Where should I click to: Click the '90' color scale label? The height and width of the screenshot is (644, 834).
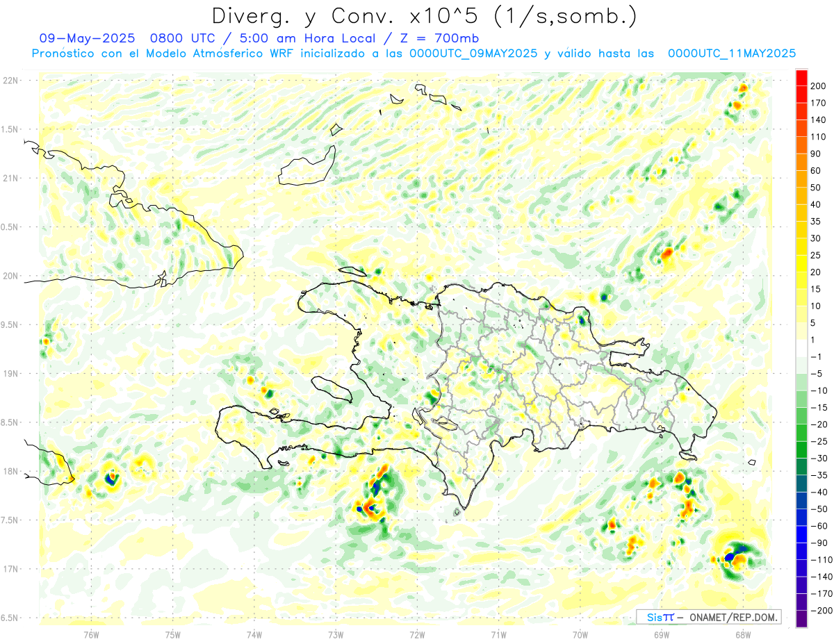(x=817, y=154)
